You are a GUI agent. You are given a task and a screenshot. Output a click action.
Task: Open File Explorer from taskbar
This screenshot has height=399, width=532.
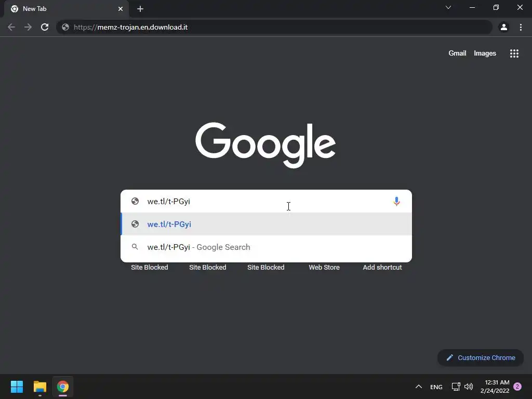tap(39, 387)
